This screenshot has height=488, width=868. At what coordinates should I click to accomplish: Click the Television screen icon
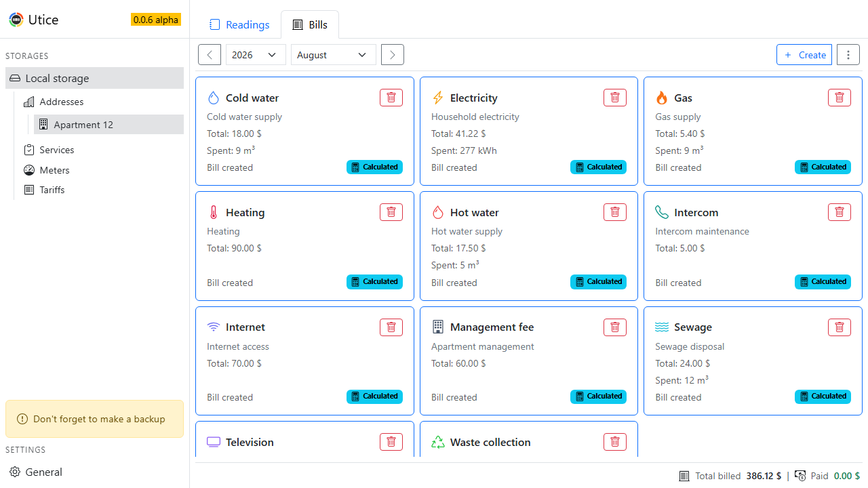(x=214, y=442)
